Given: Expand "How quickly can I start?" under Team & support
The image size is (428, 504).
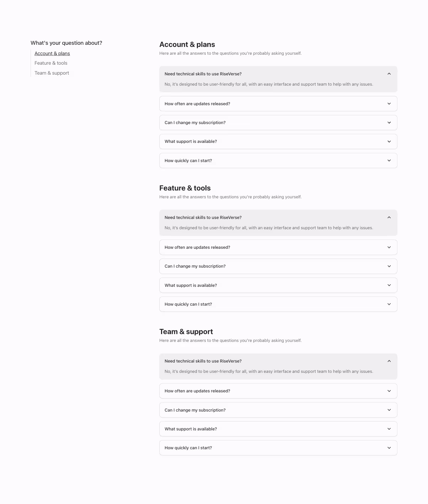Looking at the screenshot, I should [x=278, y=447].
